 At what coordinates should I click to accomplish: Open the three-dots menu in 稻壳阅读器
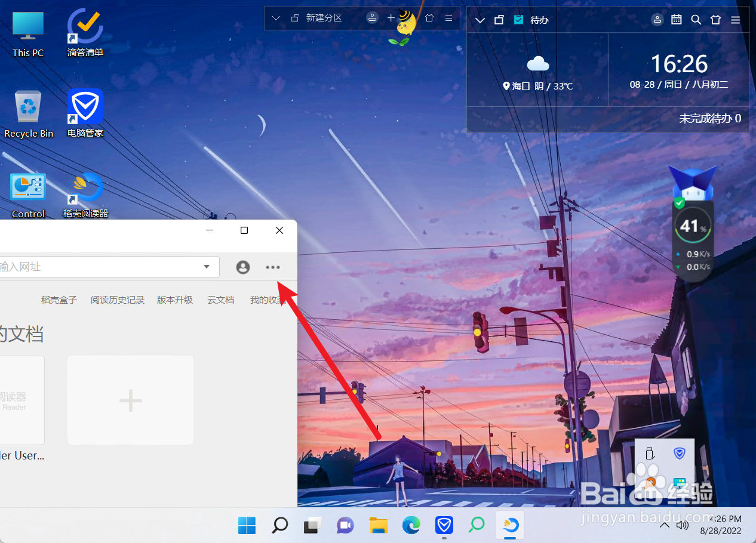[272, 267]
